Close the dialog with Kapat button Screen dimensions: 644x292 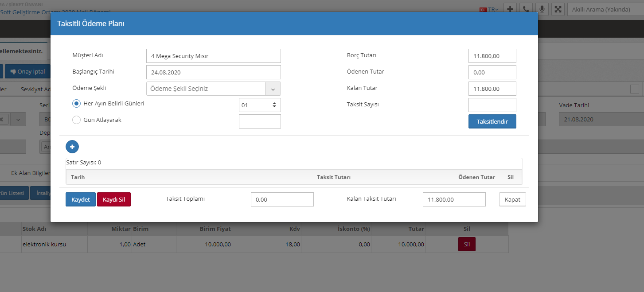click(x=512, y=199)
